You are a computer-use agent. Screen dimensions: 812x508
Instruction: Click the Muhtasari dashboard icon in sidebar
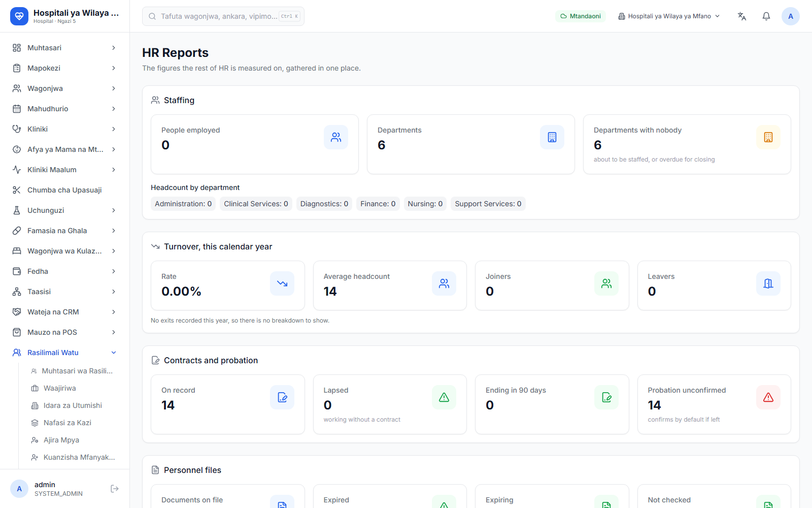pos(17,48)
